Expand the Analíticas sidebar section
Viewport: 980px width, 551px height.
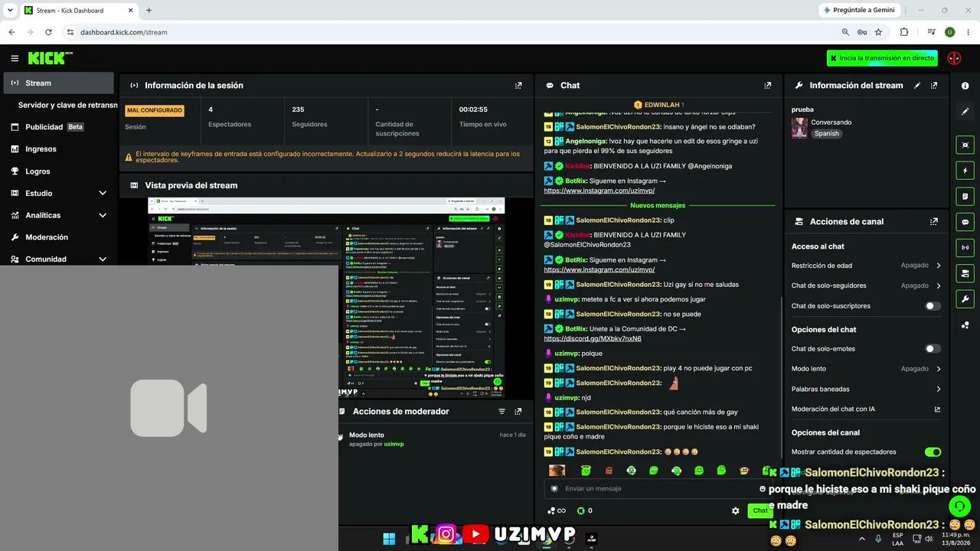pos(58,216)
